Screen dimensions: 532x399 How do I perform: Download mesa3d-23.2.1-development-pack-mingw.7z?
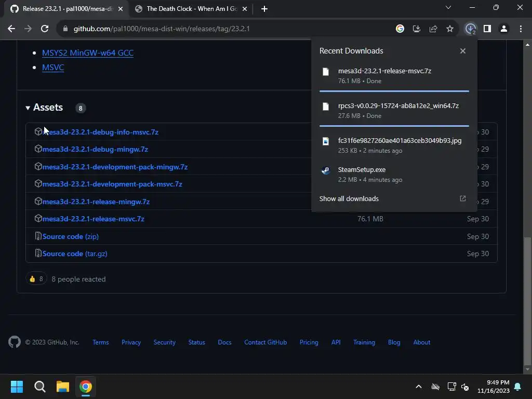click(x=115, y=167)
